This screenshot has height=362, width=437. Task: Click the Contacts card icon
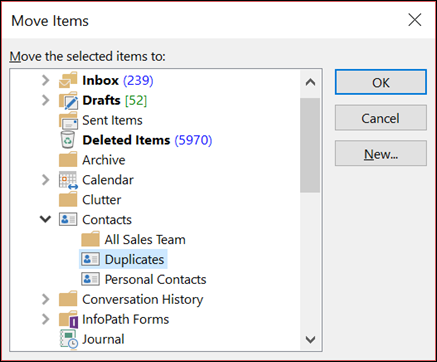pos(68,220)
